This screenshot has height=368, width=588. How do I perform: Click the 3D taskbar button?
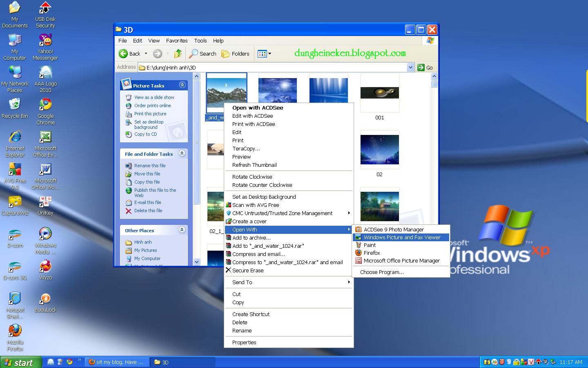point(183,362)
